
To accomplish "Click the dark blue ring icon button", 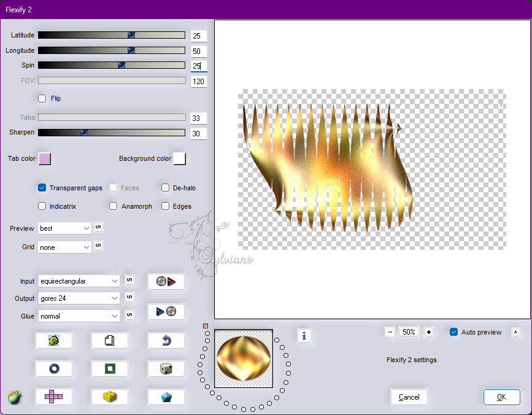I will click(x=53, y=368).
